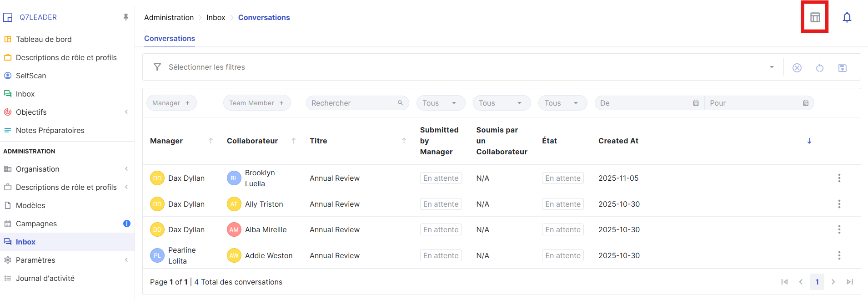Expand the Sélectionner les filtres dropdown
This screenshot has width=868, height=300.
pos(771,67)
